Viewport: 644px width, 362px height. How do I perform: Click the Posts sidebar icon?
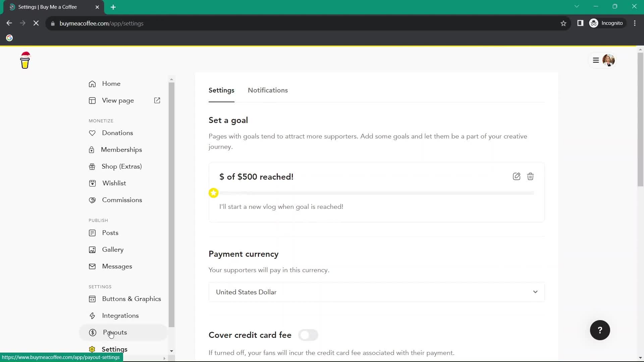(93, 233)
